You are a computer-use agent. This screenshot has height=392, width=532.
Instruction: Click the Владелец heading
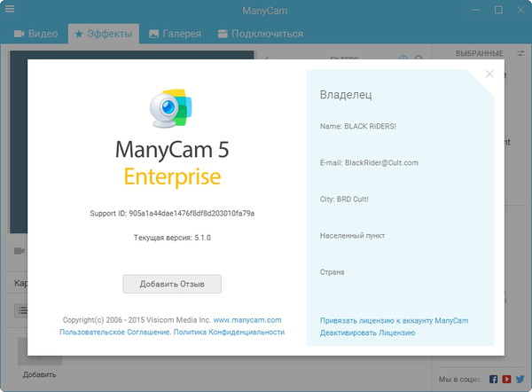pos(346,95)
